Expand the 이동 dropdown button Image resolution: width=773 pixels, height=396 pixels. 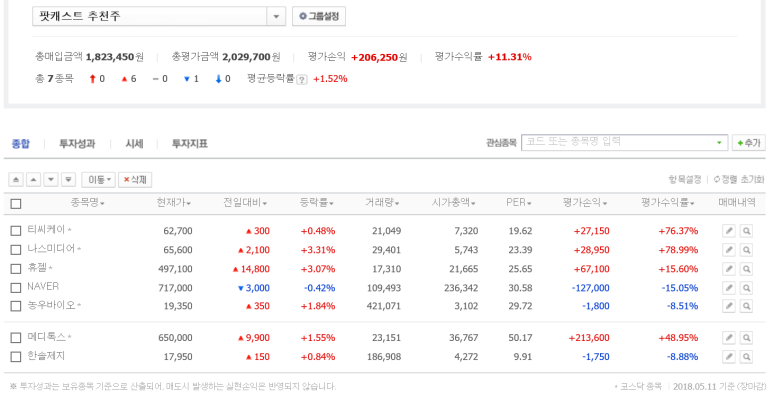click(99, 180)
